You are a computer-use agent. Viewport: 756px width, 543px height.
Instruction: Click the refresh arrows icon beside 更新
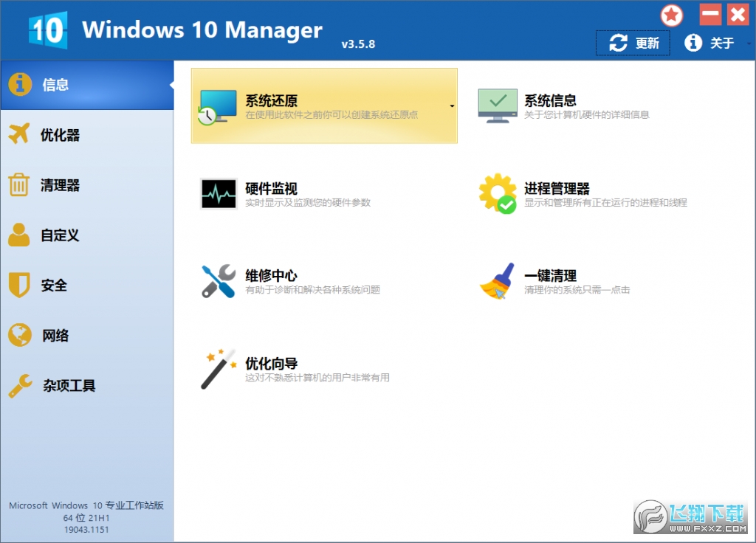pos(618,43)
